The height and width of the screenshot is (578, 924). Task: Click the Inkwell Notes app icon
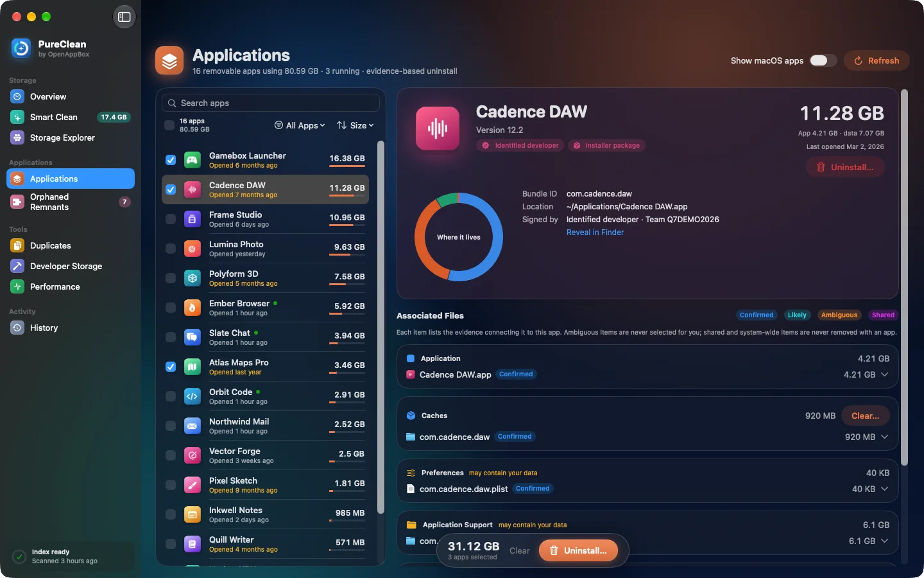(193, 514)
